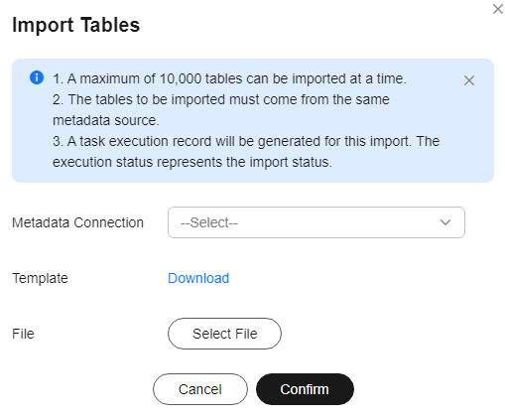This screenshot has height=420, width=505.
Task: Click the File field label
Action: [x=23, y=334]
